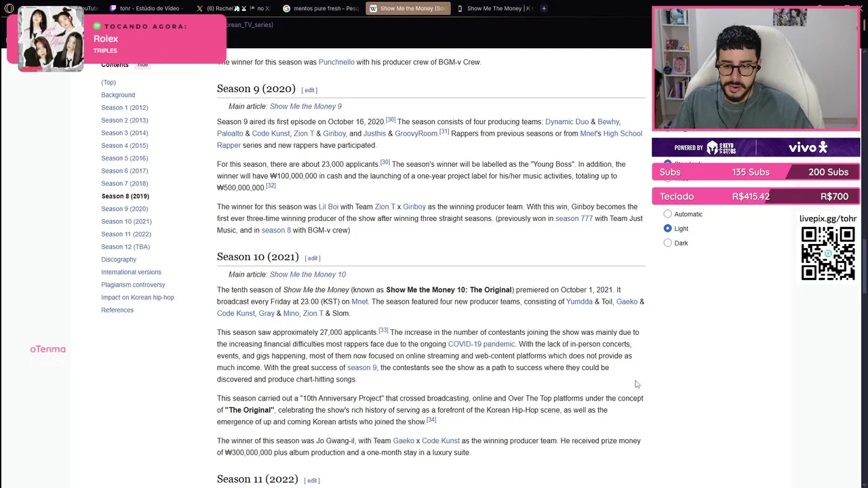Go to References in Contents
Image resolution: width=868 pixels, height=488 pixels.
click(117, 310)
